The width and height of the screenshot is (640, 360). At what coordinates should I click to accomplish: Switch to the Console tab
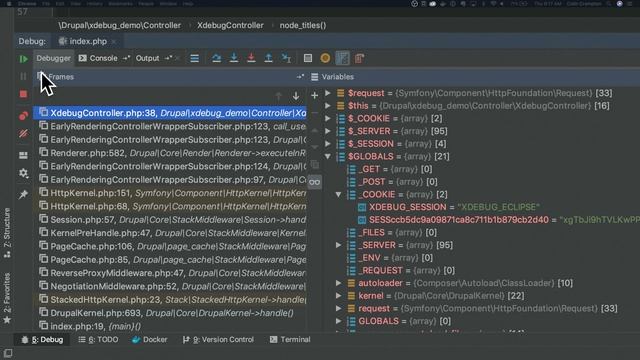(x=98, y=58)
